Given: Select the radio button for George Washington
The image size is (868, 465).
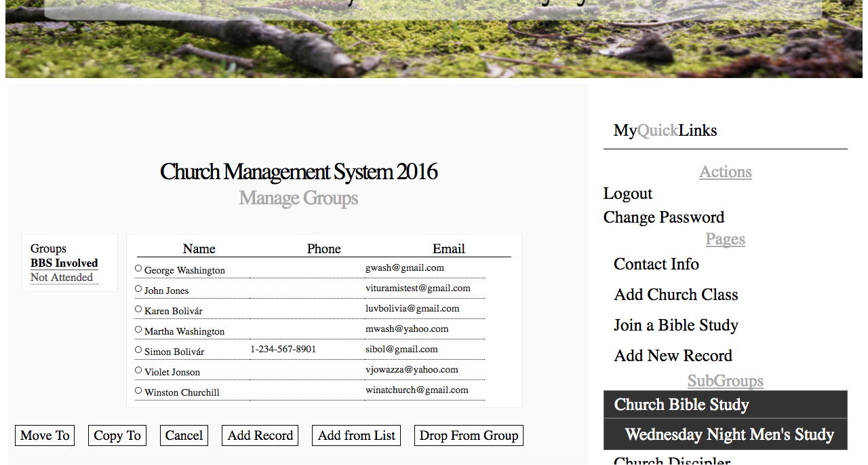Looking at the screenshot, I should [x=138, y=268].
